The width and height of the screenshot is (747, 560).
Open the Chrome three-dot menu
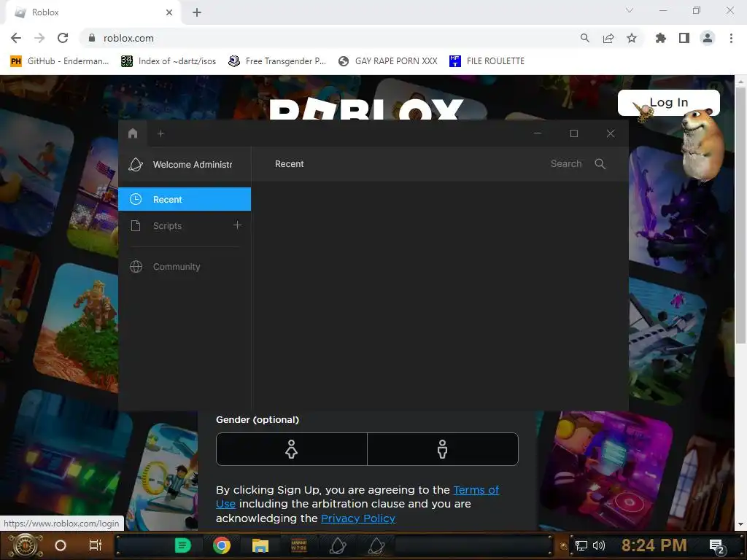pos(731,38)
